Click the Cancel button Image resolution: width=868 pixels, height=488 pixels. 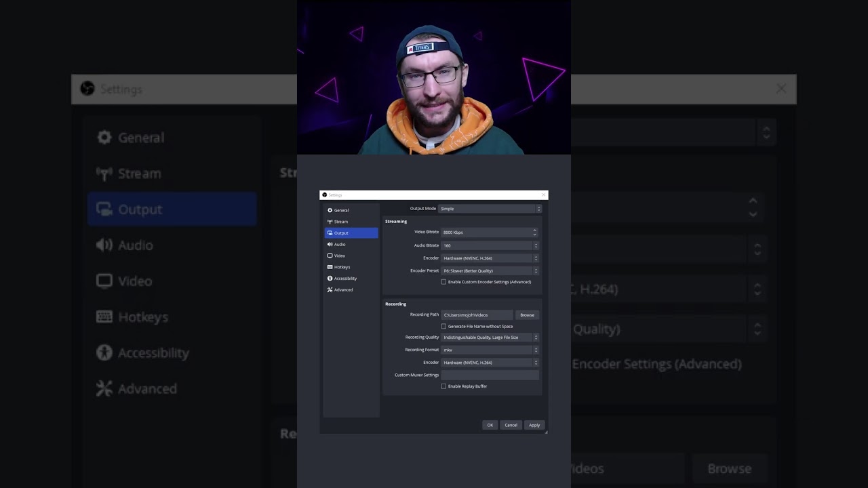click(511, 425)
